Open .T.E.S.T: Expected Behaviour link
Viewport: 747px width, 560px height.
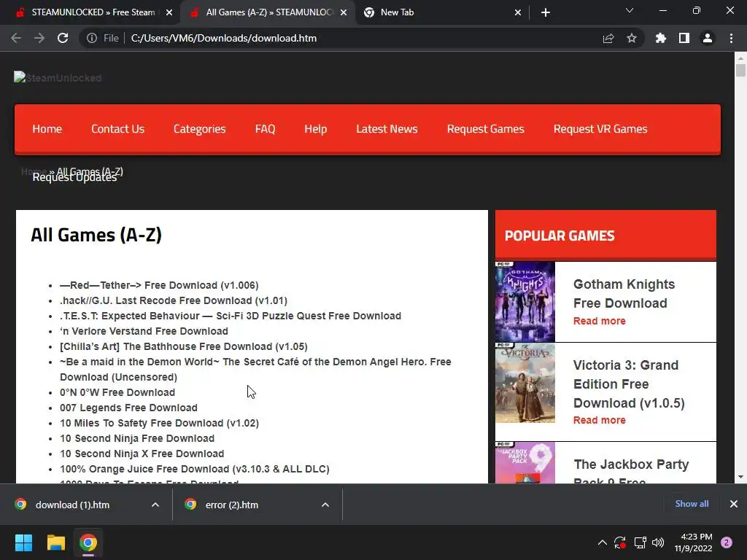click(x=231, y=316)
